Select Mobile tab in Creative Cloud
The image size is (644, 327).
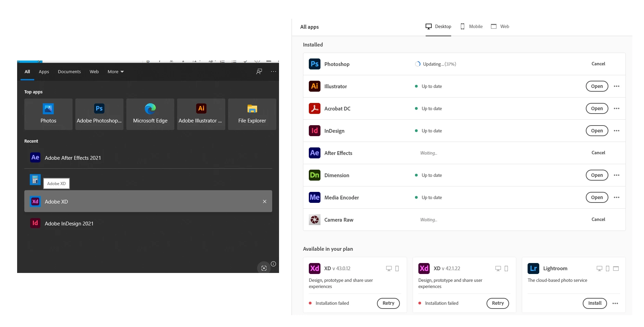pos(471,26)
